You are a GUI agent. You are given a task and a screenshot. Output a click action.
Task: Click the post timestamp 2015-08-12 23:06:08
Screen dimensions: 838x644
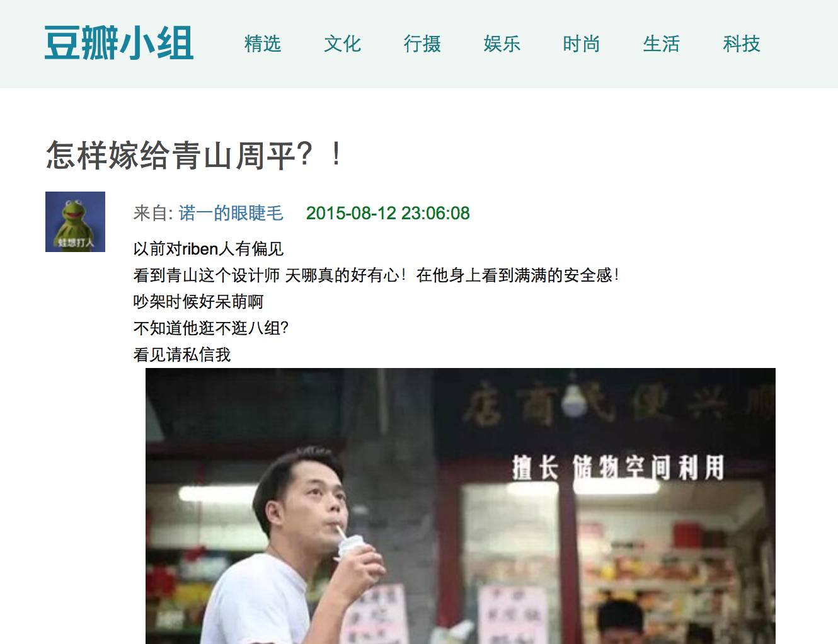[x=388, y=213]
